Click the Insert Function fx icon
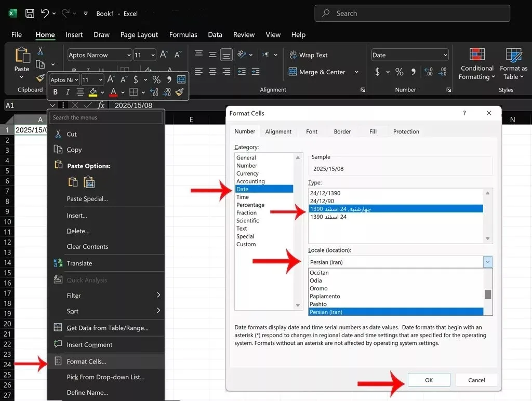Screen dimensions: 532x401 pos(101,105)
